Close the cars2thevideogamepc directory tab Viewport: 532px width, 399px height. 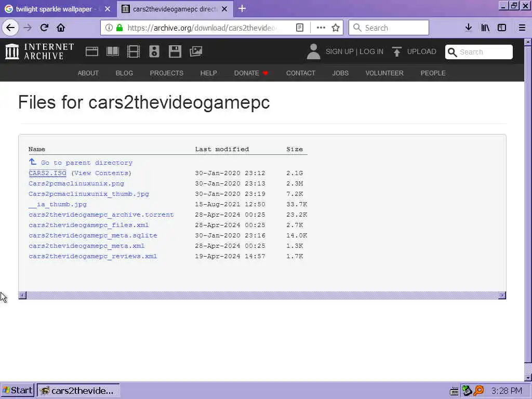click(224, 9)
